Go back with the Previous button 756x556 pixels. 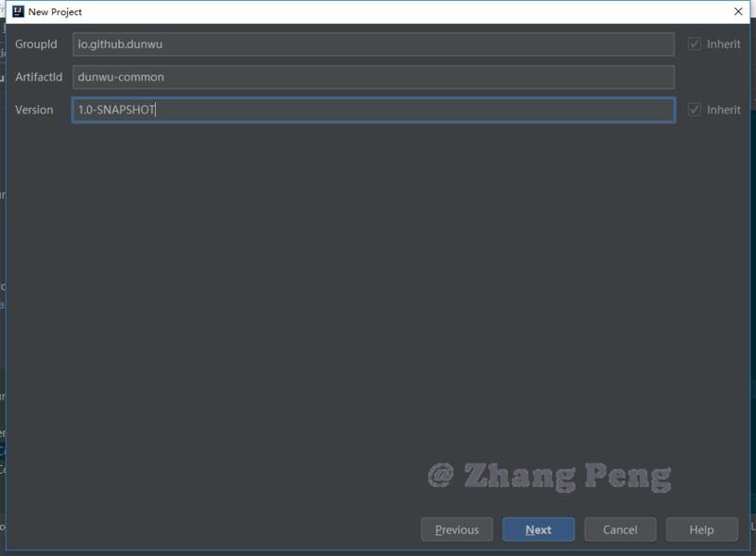456,530
